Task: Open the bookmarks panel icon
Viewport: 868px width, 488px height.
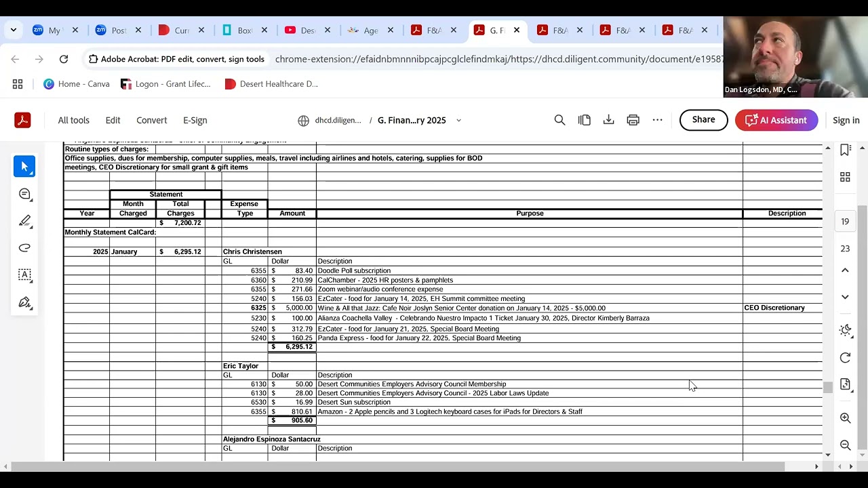Action: click(x=845, y=150)
